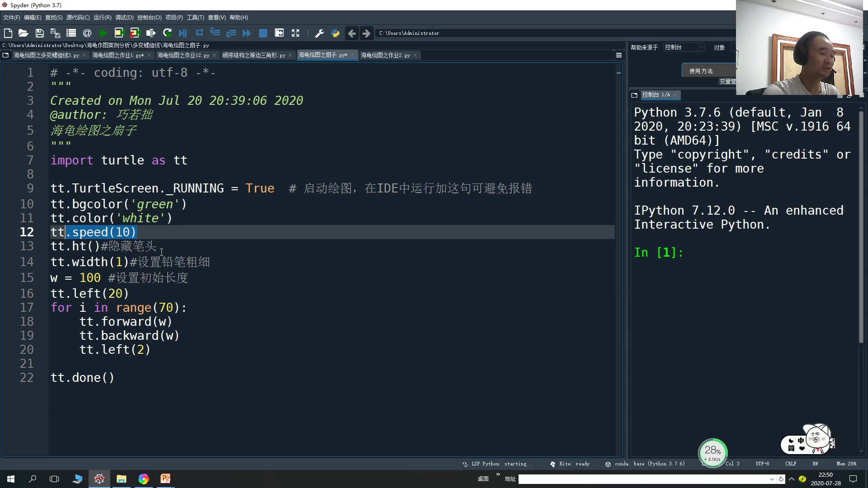Go back with the left arrow button
Image resolution: width=868 pixels, height=488 pixels.
tap(351, 33)
